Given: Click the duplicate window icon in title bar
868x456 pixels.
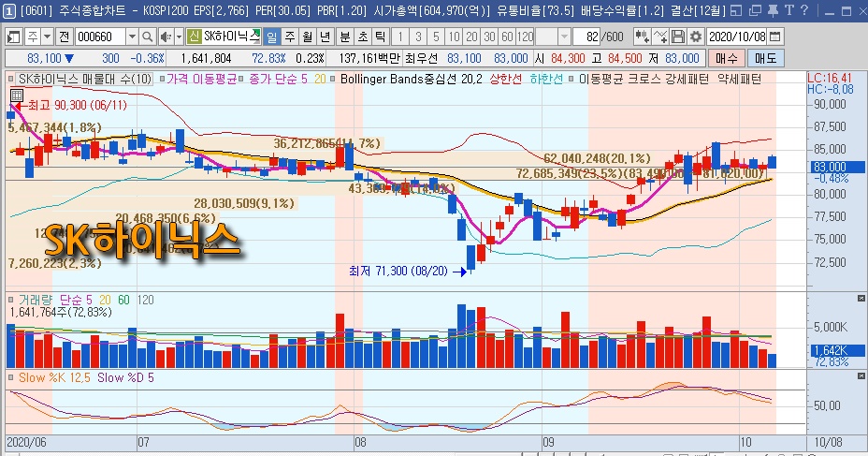Looking at the screenshot, I should pos(755,10).
